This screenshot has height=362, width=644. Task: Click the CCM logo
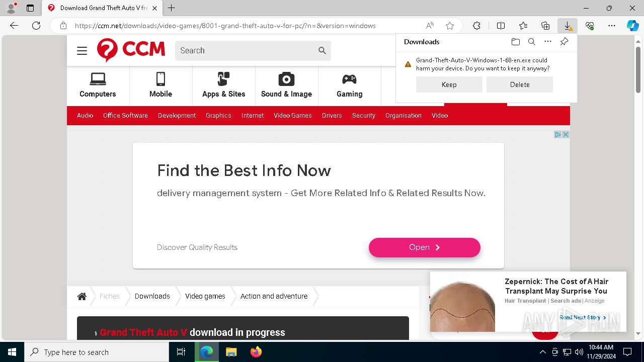pos(131,50)
